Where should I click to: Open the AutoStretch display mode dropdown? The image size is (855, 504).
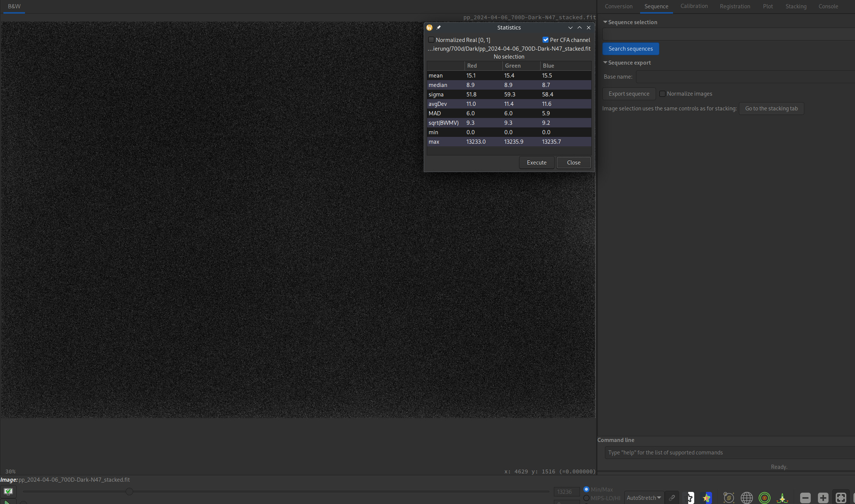point(644,498)
